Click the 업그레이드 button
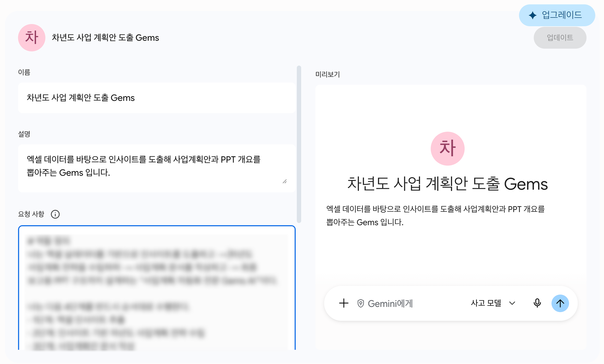Viewport: 604px width, 364px height. [x=557, y=15]
